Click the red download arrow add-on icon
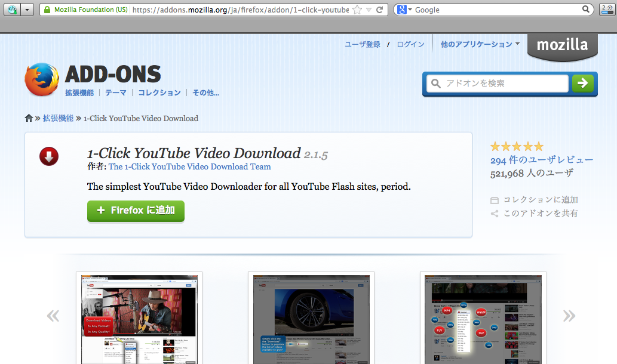617x364 pixels. 49,156
